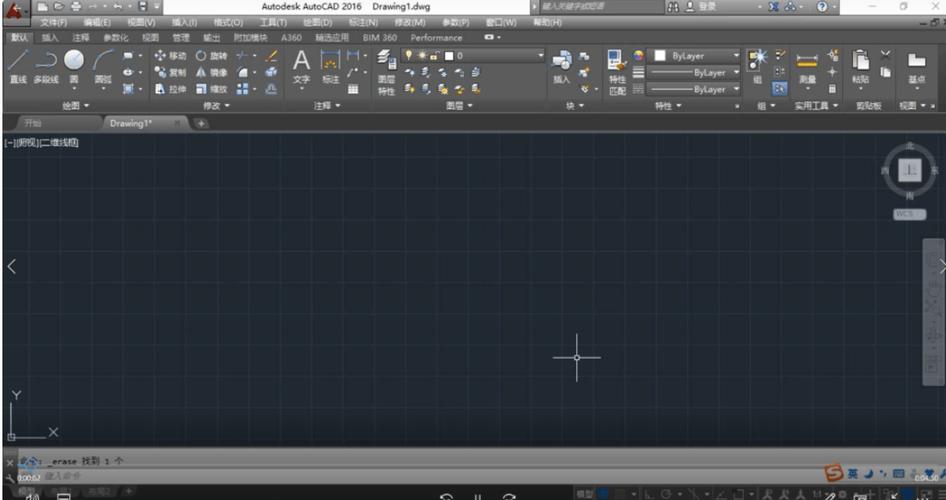Click the Base point (基点) view icon
This screenshot has width=946, height=500.
[916, 67]
